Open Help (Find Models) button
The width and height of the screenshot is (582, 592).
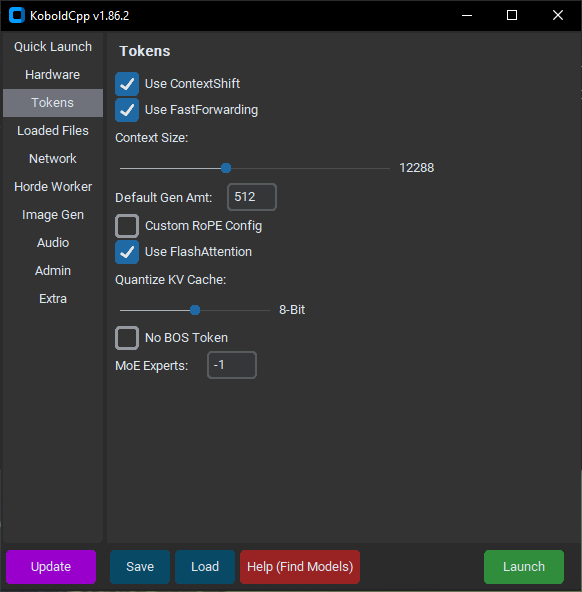300,567
